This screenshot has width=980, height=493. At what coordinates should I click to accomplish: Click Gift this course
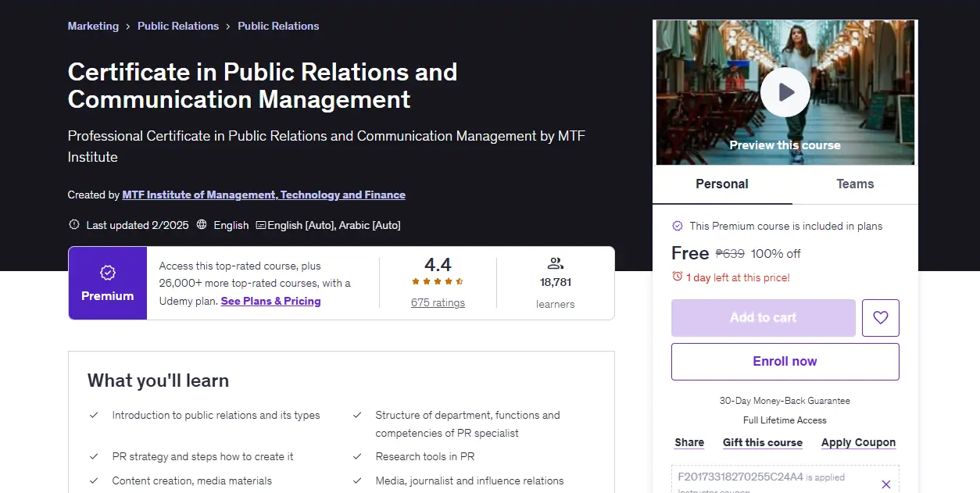(763, 442)
